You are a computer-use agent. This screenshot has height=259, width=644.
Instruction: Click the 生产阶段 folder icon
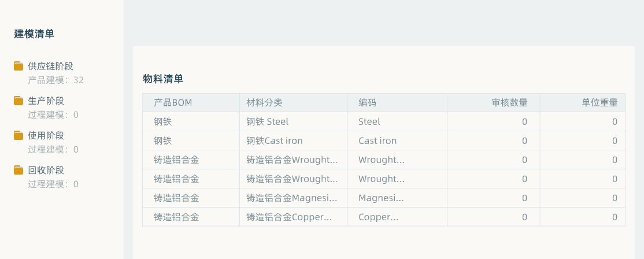(x=18, y=101)
